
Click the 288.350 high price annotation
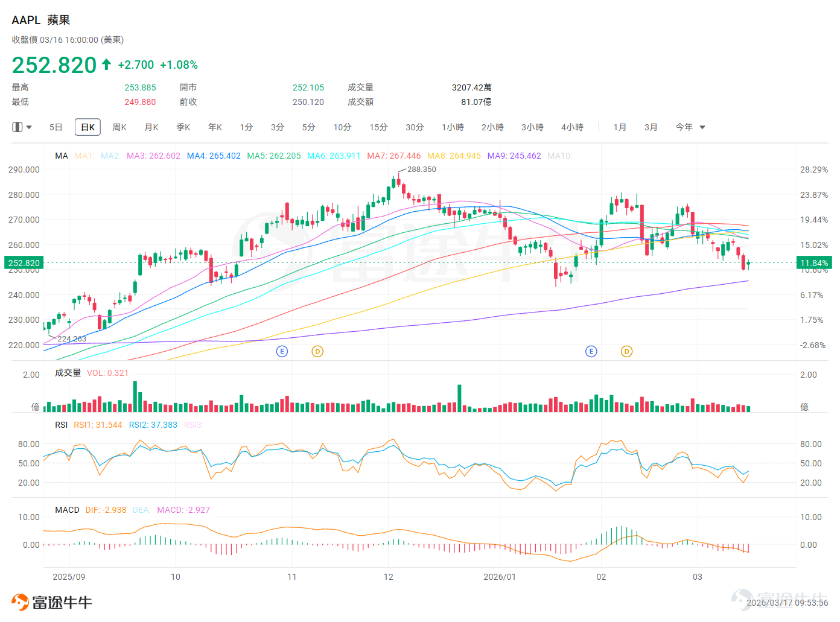pyautogui.click(x=421, y=170)
